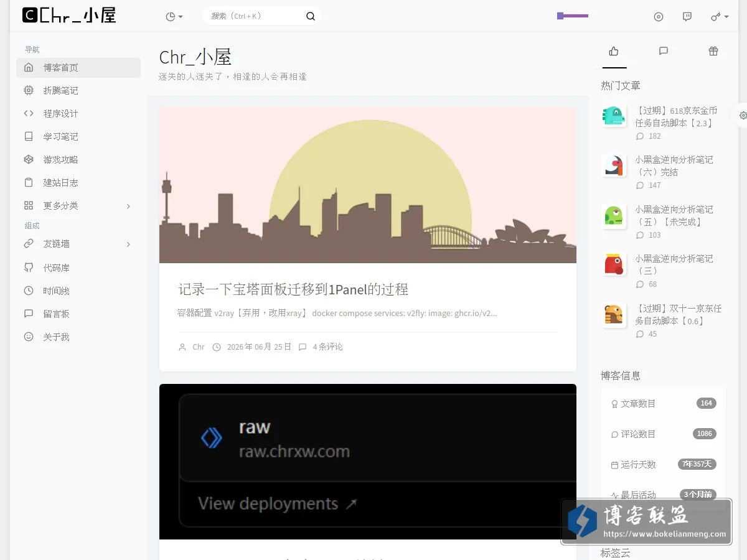Open 小黑盒逆向分析笔记（三）

[674, 265]
